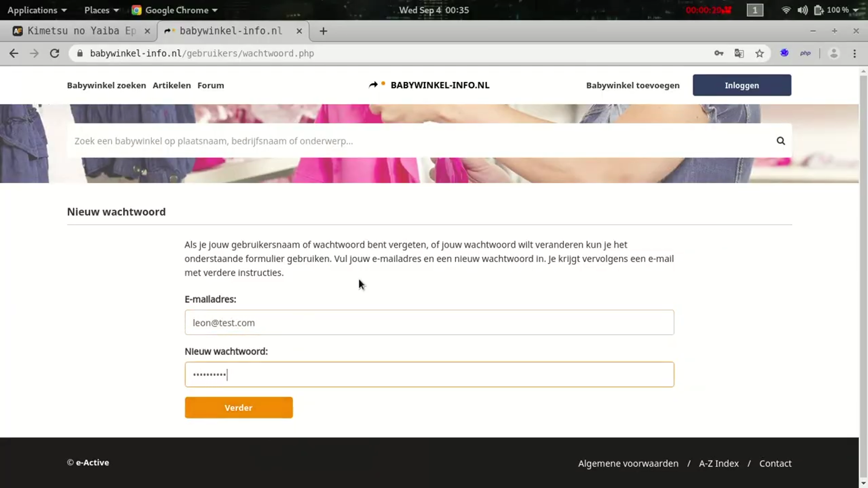
Task: Expand the Places menu
Action: pyautogui.click(x=101, y=10)
